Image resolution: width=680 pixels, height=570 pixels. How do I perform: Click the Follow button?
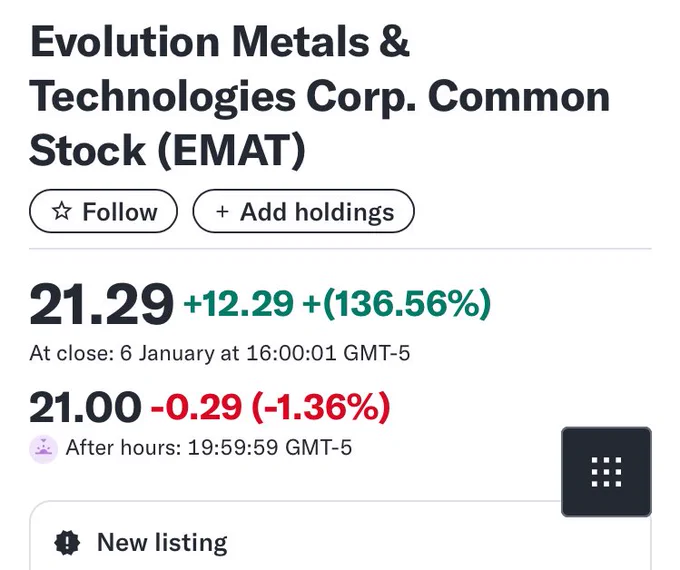click(103, 211)
